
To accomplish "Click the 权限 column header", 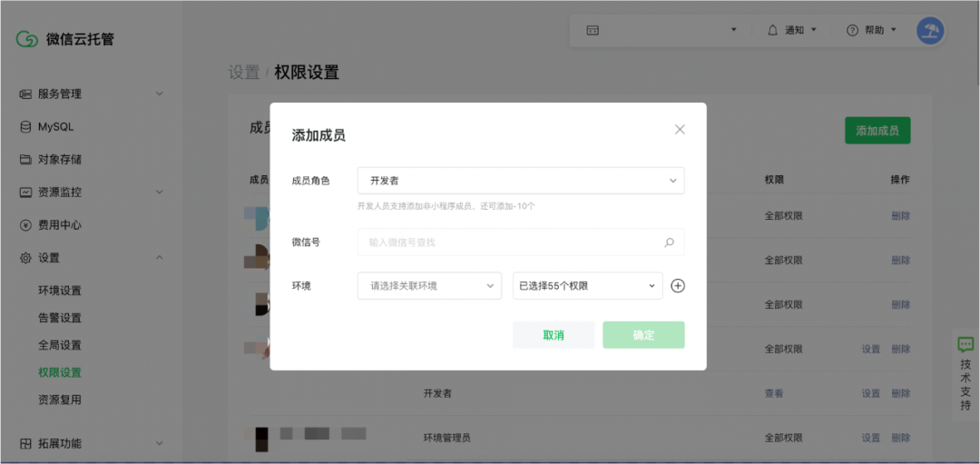I will [774, 180].
